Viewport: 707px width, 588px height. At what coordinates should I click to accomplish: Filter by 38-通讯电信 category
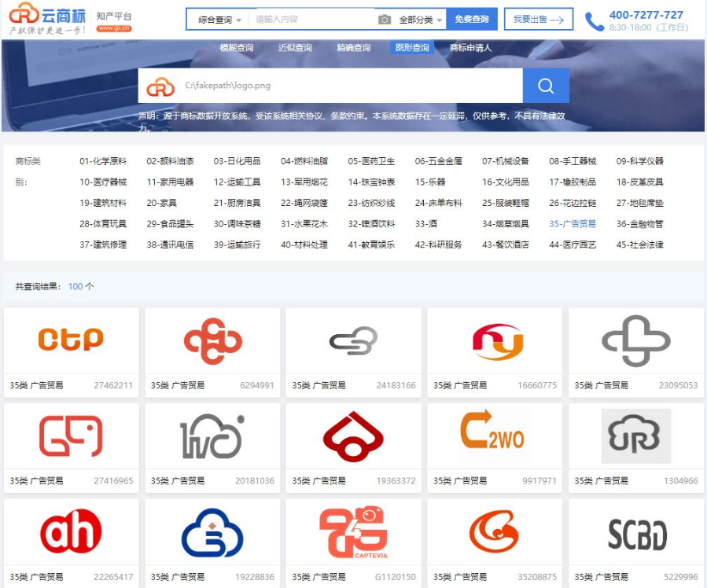(x=170, y=244)
